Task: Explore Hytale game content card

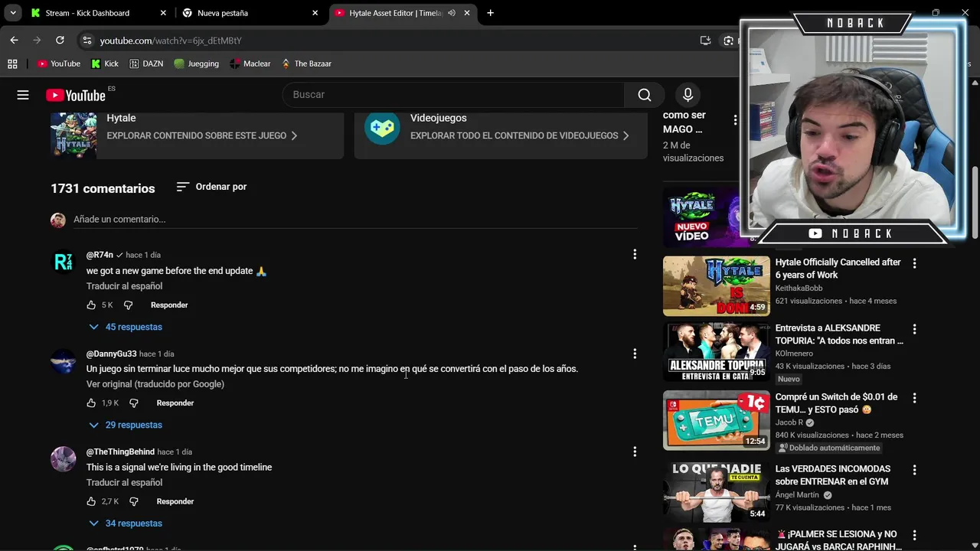Action: 197,135
